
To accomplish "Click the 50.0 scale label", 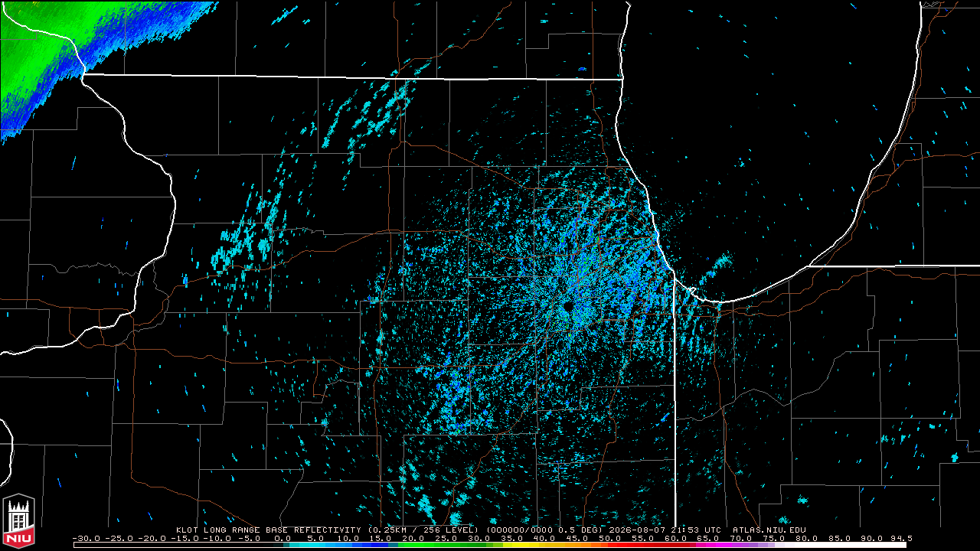I will (x=609, y=538).
